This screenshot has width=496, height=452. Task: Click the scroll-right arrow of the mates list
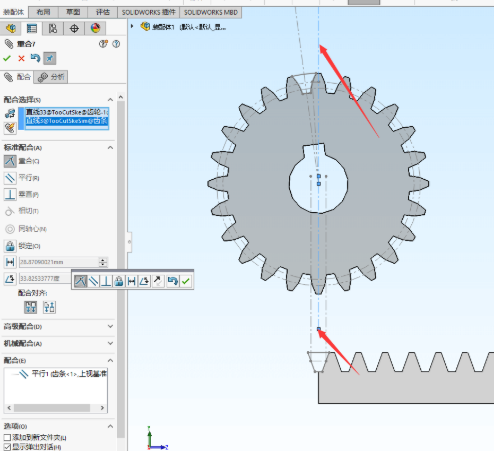pyautogui.click(x=102, y=408)
